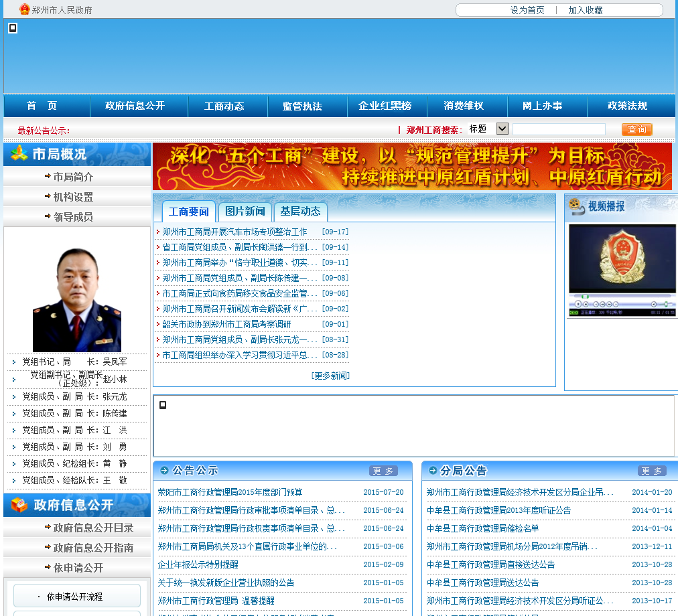Viewport: 678px width, 616px height.
Task: Click the video thumbnail with red shield emblem
Action: tap(622, 258)
